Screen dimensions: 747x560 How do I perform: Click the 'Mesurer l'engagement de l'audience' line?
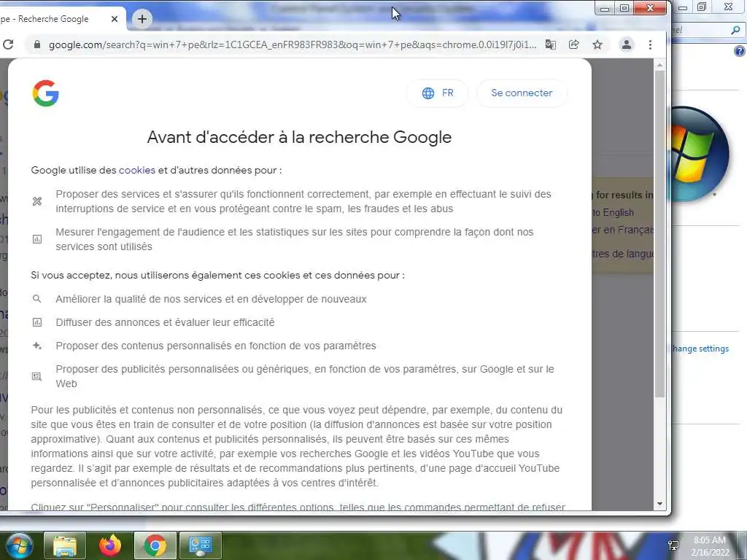click(x=295, y=239)
